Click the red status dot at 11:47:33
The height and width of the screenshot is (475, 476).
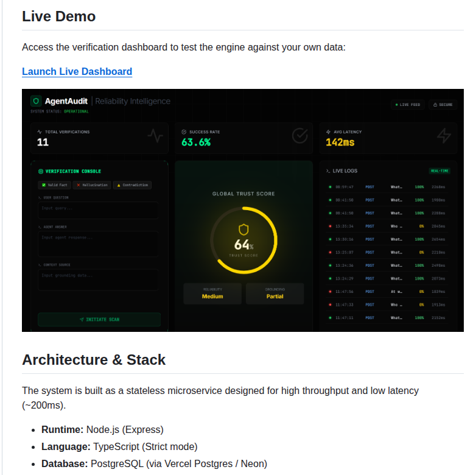(x=330, y=304)
